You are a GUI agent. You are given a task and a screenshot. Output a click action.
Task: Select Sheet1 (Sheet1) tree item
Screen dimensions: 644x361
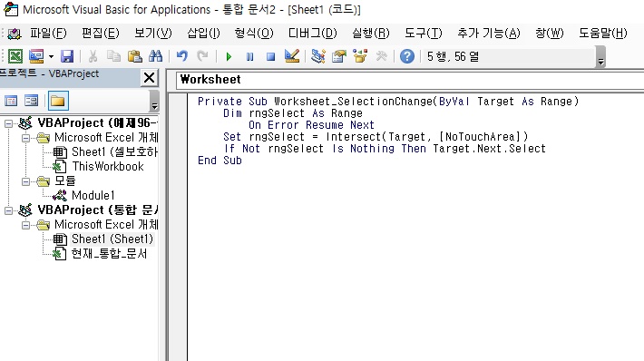pyautogui.click(x=112, y=239)
